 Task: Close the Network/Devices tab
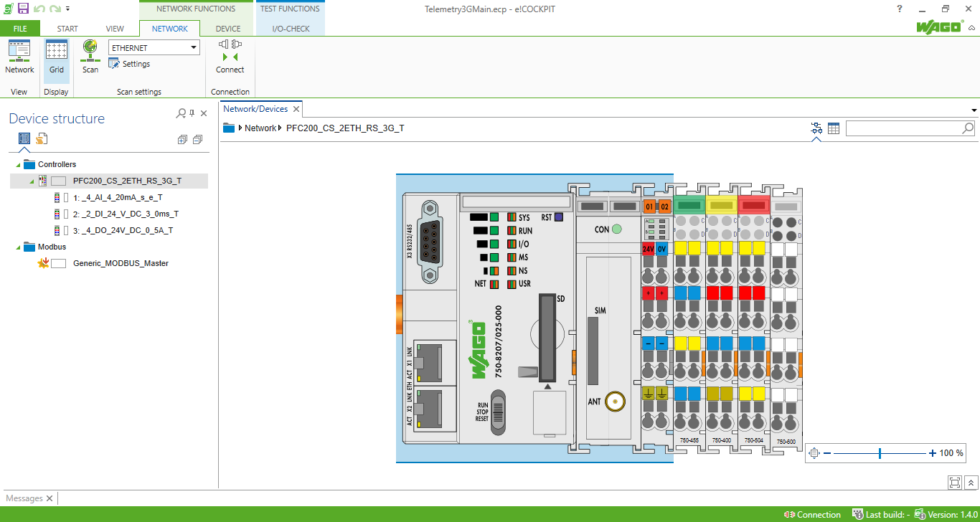296,110
